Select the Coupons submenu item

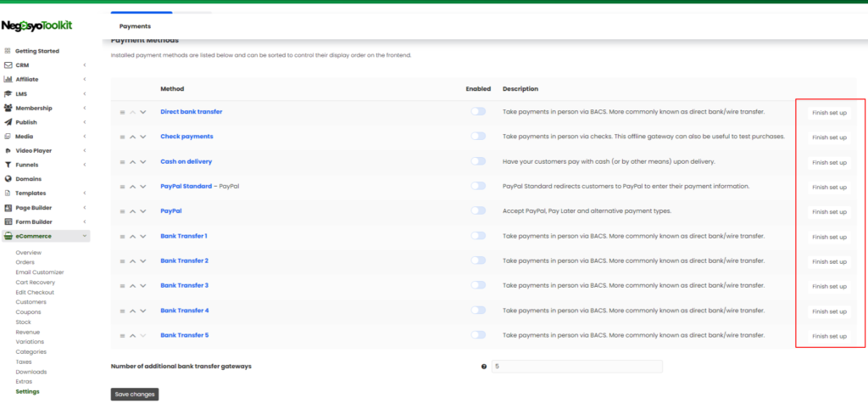[27, 312]
